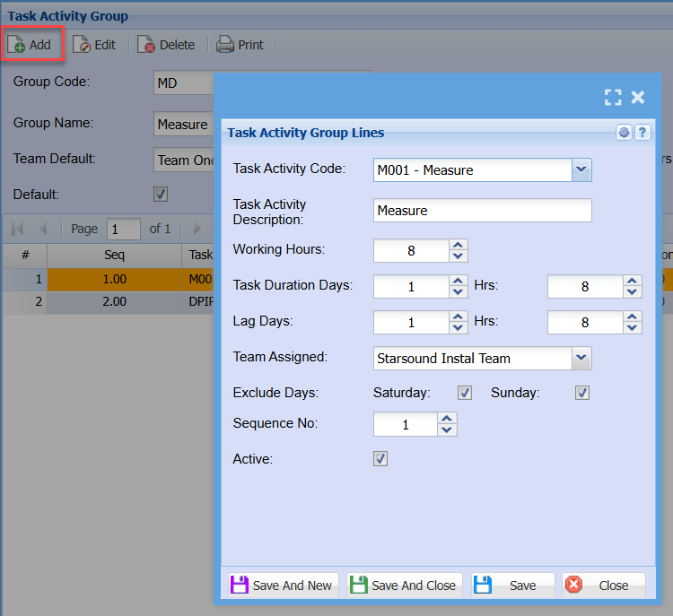673x616 pixels.
Task: Uncheck the Active checkbox
Action: [x=380, y=459]
